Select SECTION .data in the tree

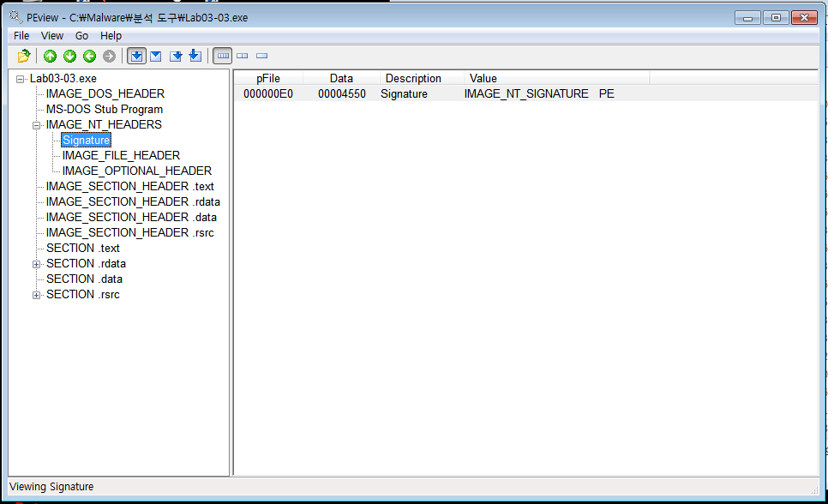coord(85,279)
